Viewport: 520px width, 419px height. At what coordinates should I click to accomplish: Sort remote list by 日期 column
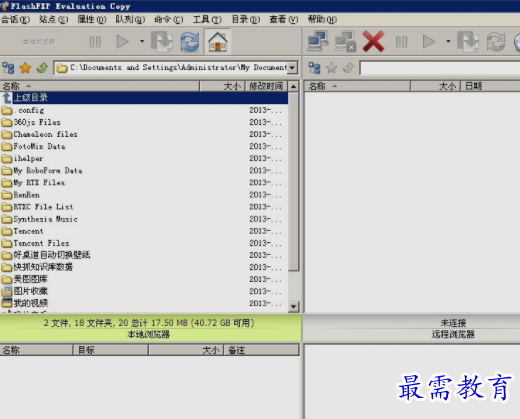point(490,86)
